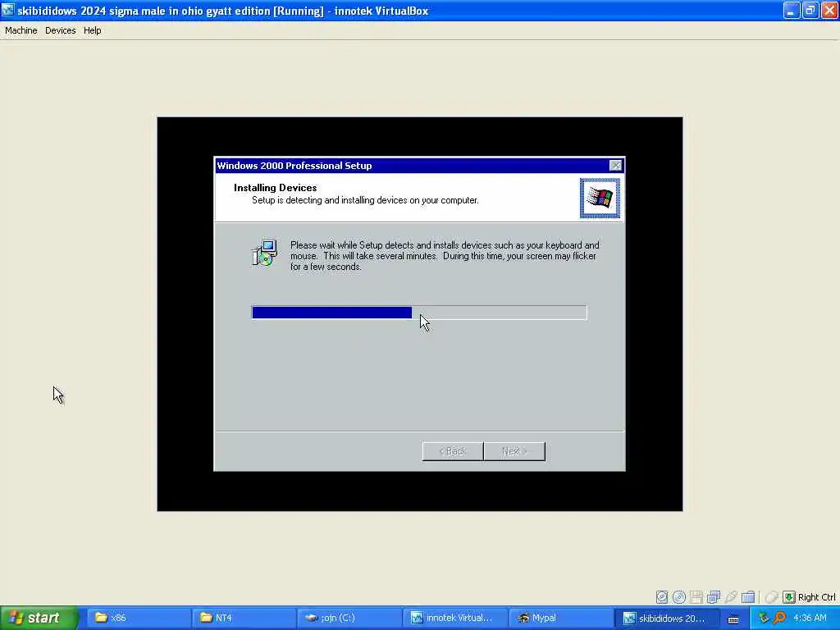840x630 pixels.
Task: Click the shared folders status icon
Action: 748,597
